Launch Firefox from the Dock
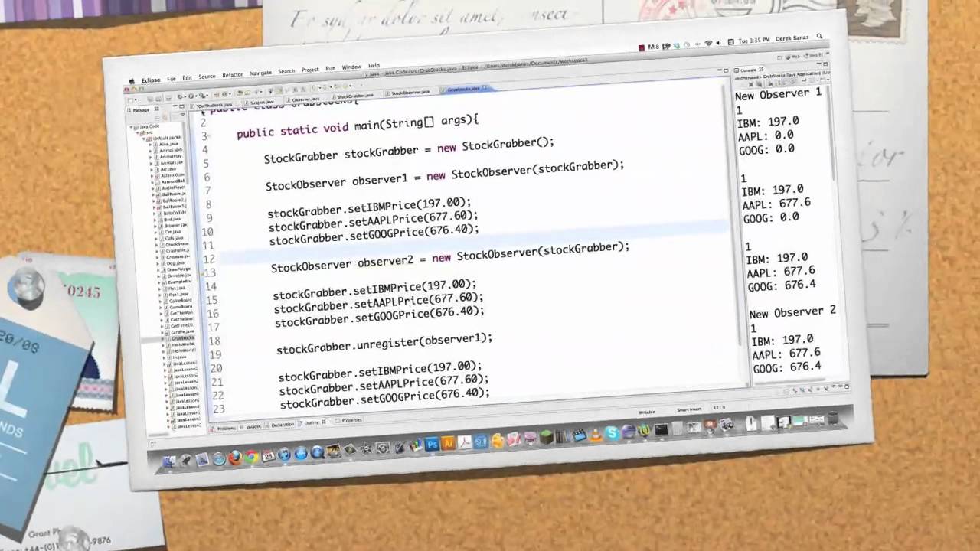The image size is (980, 551). click(x=235, y=458)
